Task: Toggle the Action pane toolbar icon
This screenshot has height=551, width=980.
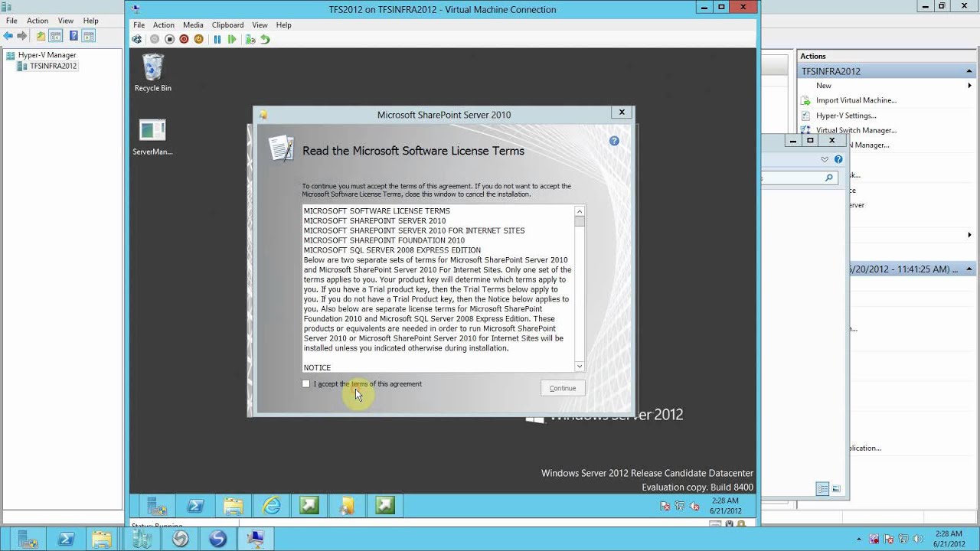Action: [89, 36]
